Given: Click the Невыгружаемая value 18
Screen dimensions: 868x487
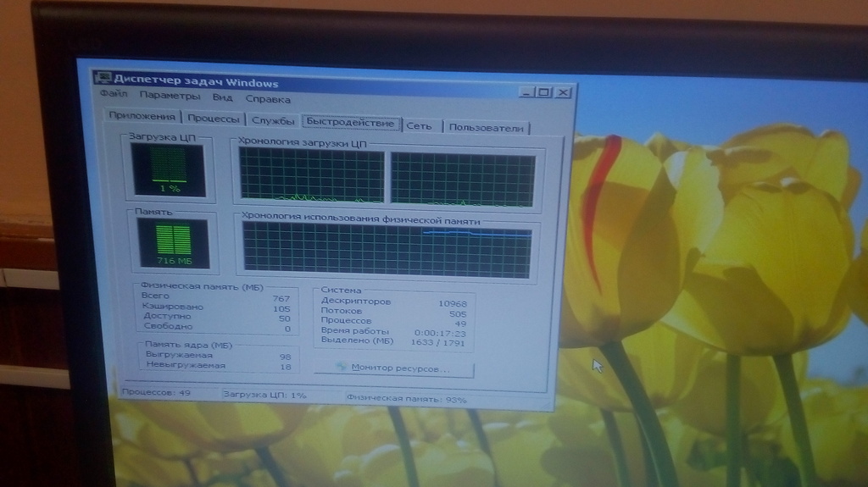Looking at the screenshot, I should click(x=285, y=367).
